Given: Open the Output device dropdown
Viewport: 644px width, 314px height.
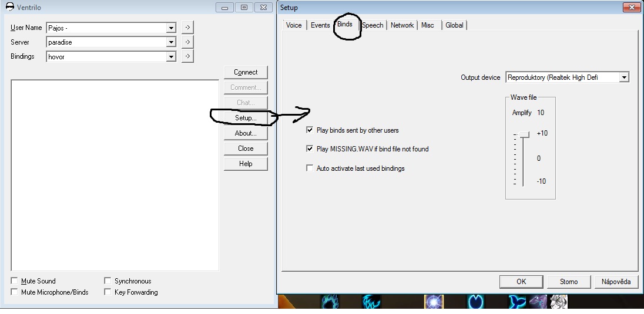Looking at the screenshot, I should click(x=624, y=77).
